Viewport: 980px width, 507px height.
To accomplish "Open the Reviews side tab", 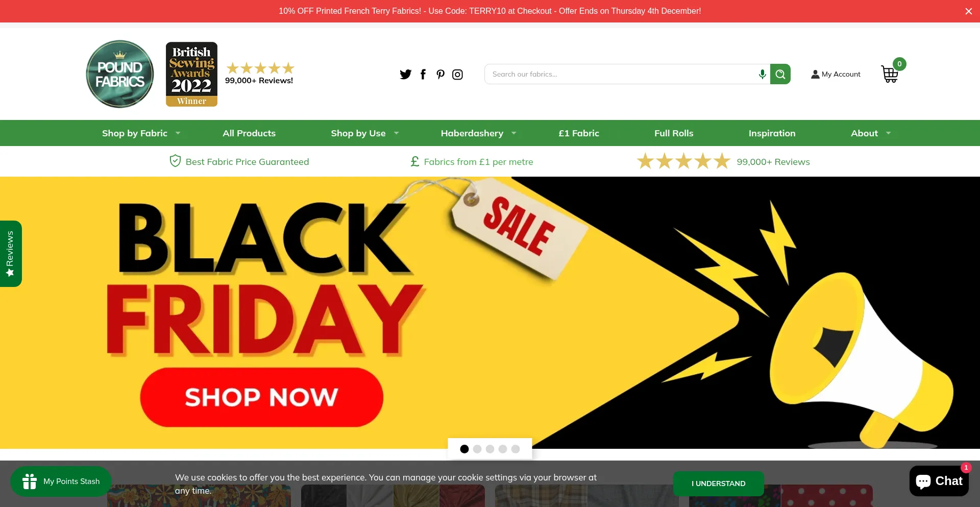I will (11, 254).
